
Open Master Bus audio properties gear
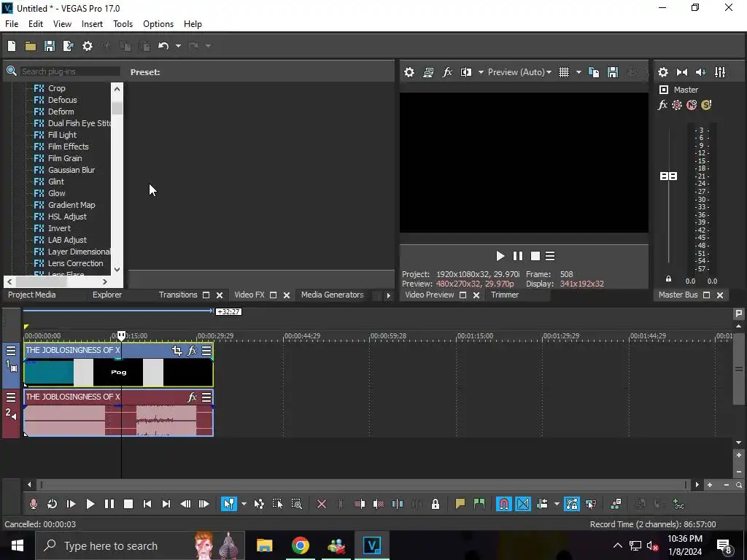pos(662,72)
